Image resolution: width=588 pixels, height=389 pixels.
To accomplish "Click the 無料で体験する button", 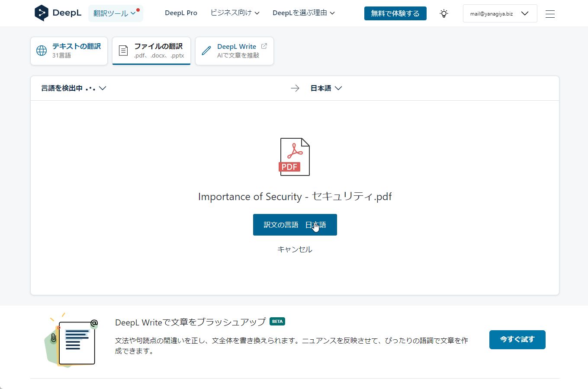I will pos(395,13).
